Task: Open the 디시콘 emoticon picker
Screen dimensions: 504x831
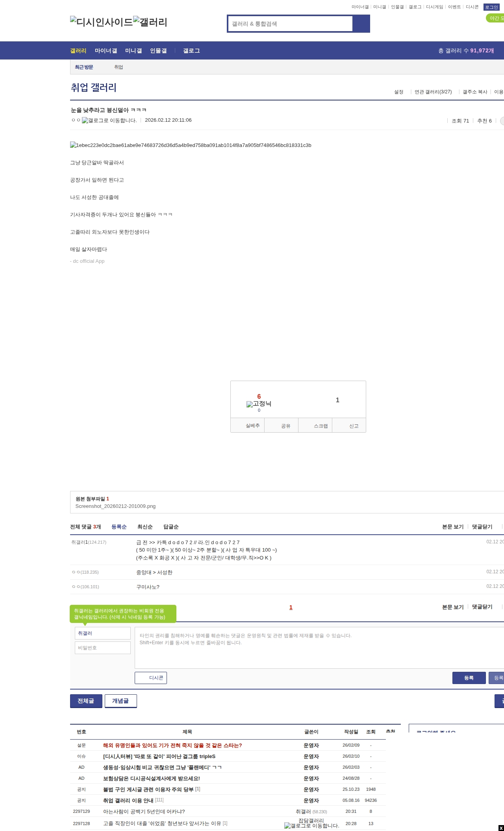Action: (x=151, y=678)
